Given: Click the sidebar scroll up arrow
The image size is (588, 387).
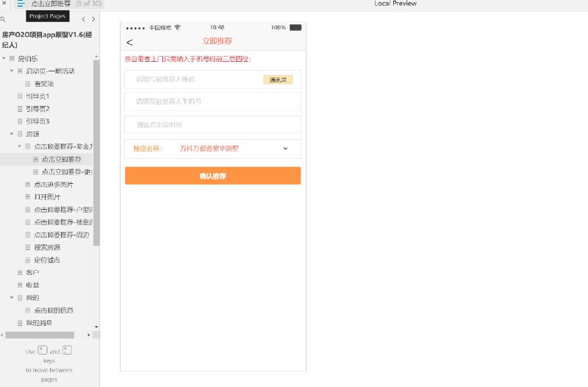Looking at the screenshot, I should pyautogui.click(x=96, y=57).
